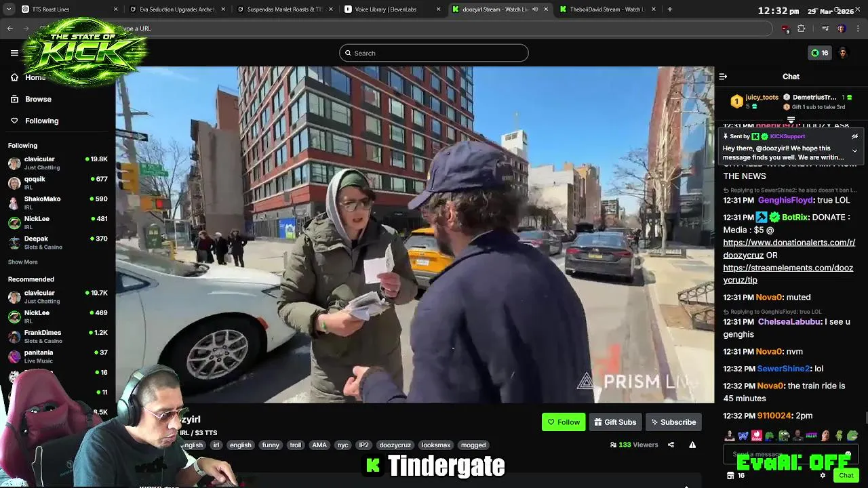Open qoqsik channel in the Following list
The image size is (868, 488).
pos(58,183)
